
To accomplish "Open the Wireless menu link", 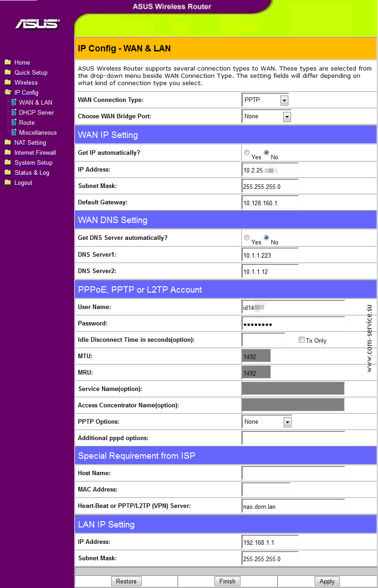I will click(x=26, y=83).
